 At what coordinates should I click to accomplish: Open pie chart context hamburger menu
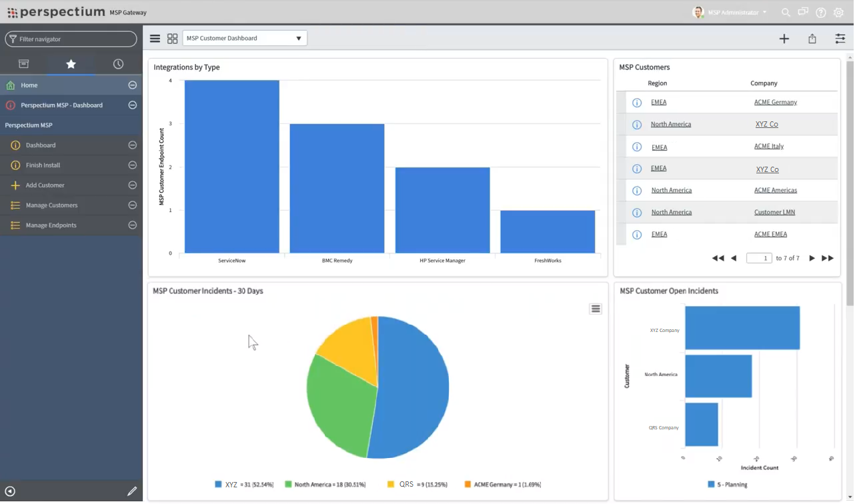coord(596,309)
